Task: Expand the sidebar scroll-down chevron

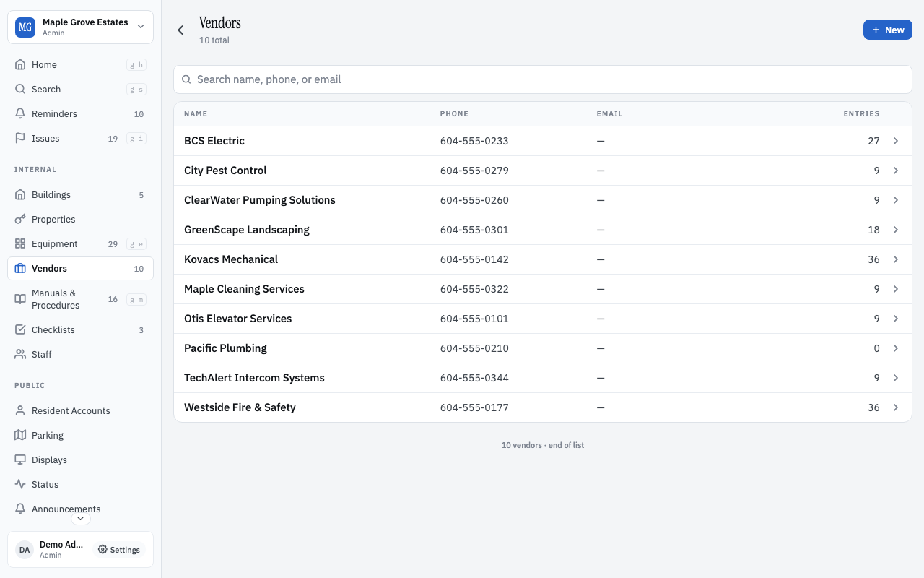Action: point(80,518)
